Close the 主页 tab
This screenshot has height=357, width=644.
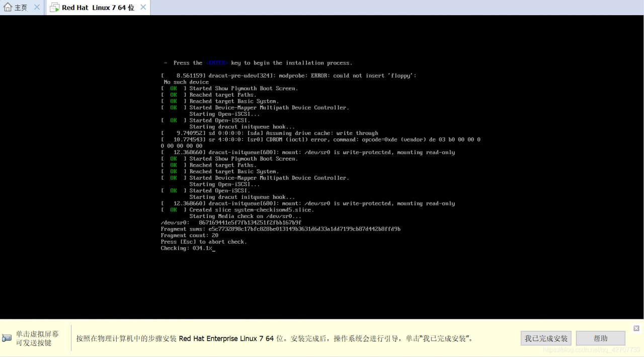[37, 8]
